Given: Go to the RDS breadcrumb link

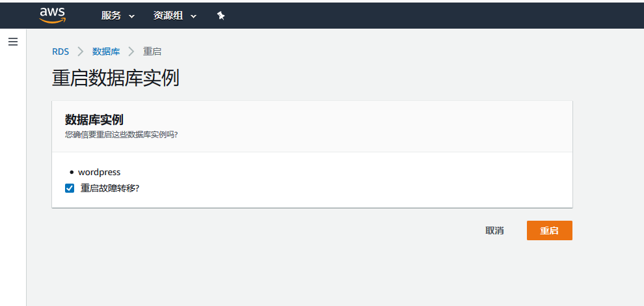Looking at the screenshot, I should (x=60, y=51).
